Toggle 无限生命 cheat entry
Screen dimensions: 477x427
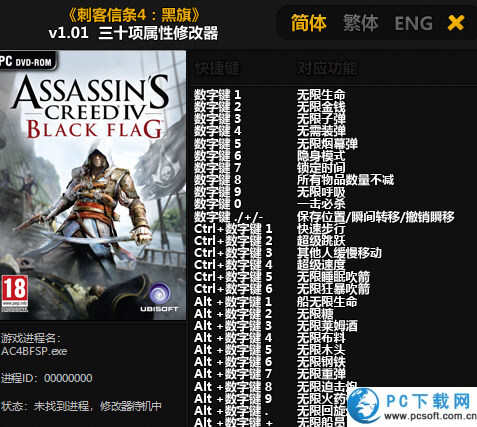pos(321,95)
